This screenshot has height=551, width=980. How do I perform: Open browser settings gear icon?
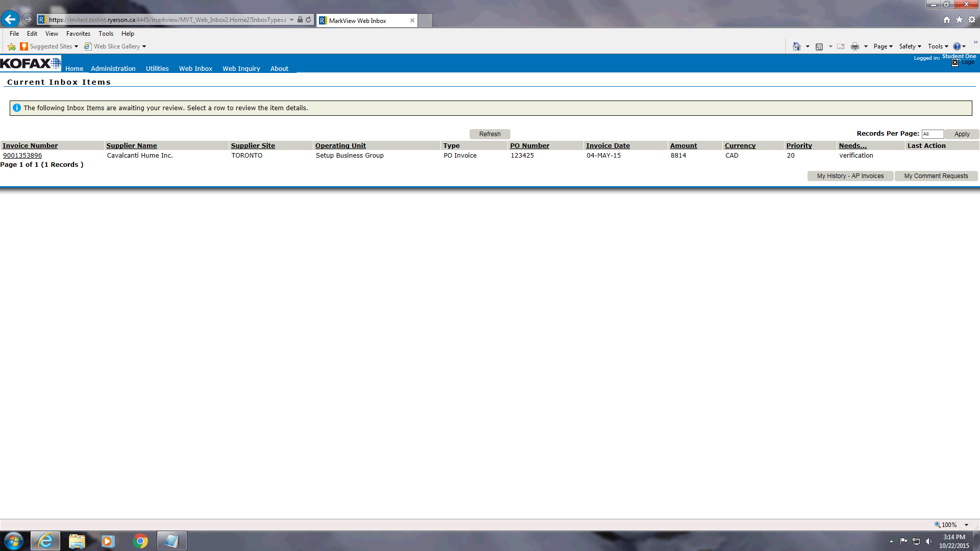click(972, 20)
